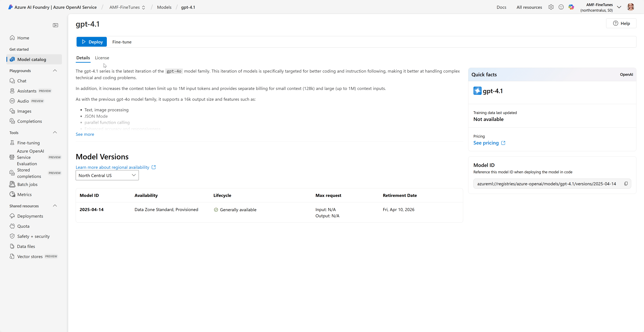Click the Fine-tune button
Viewport: 644px width, 332px height.
point(122,42)
